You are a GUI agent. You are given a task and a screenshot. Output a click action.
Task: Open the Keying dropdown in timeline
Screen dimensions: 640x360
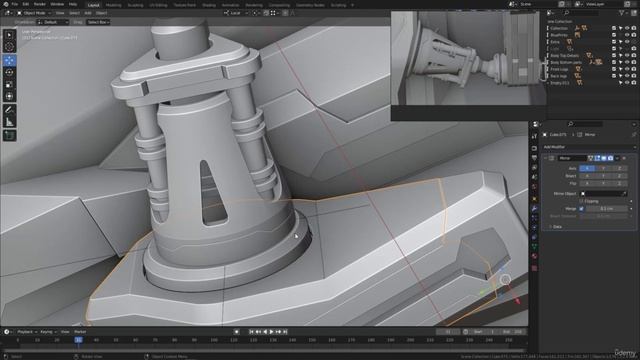click(x=49, y=332)
